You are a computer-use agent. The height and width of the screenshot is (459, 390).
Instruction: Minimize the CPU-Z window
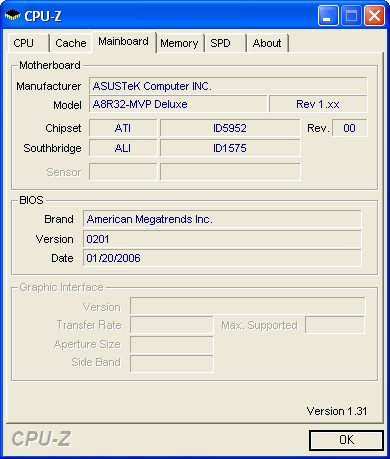tap(328, 16)
